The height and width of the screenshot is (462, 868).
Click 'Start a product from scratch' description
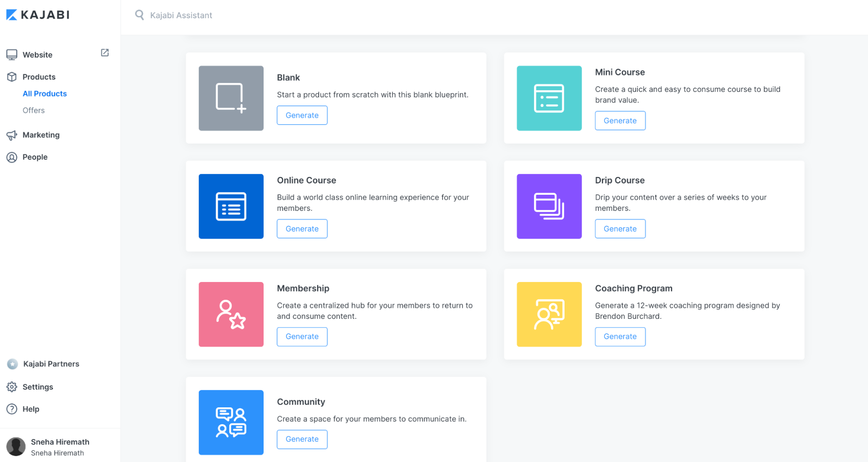point(373,95)
